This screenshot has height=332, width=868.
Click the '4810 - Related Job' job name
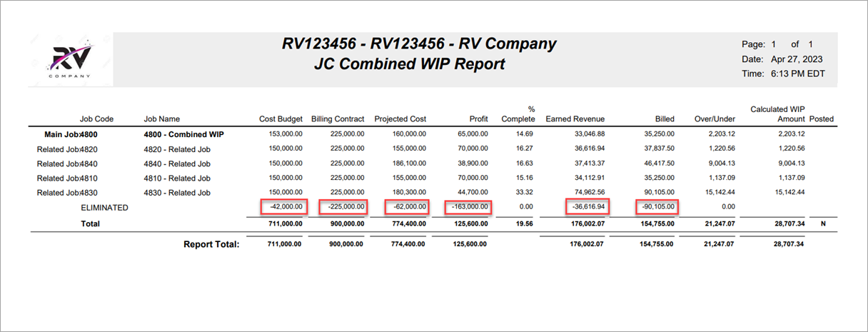click(177, 178)
